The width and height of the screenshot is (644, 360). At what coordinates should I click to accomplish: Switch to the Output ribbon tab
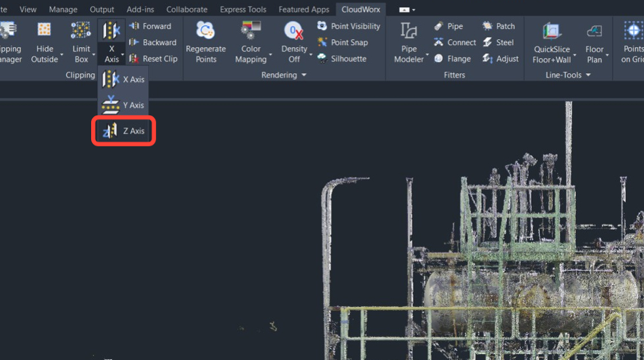[102, 9]
